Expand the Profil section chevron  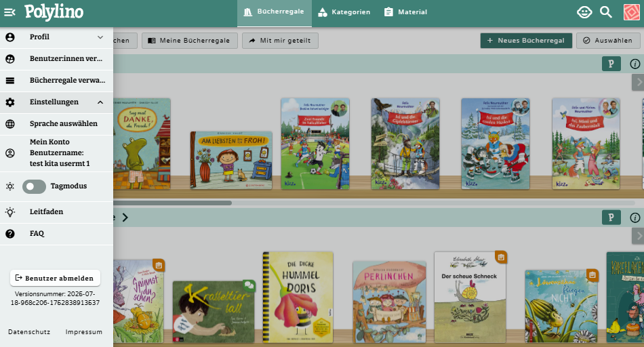[100, 37]
